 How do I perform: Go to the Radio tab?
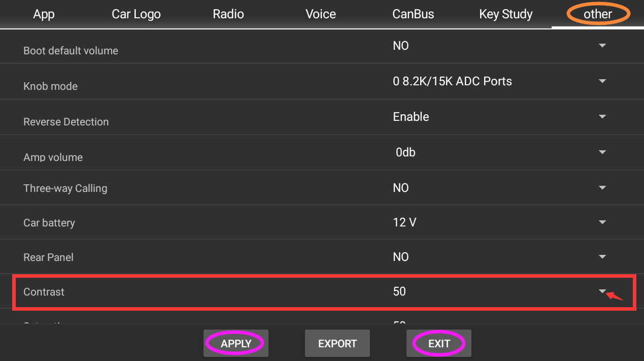(x=228, y=14)
